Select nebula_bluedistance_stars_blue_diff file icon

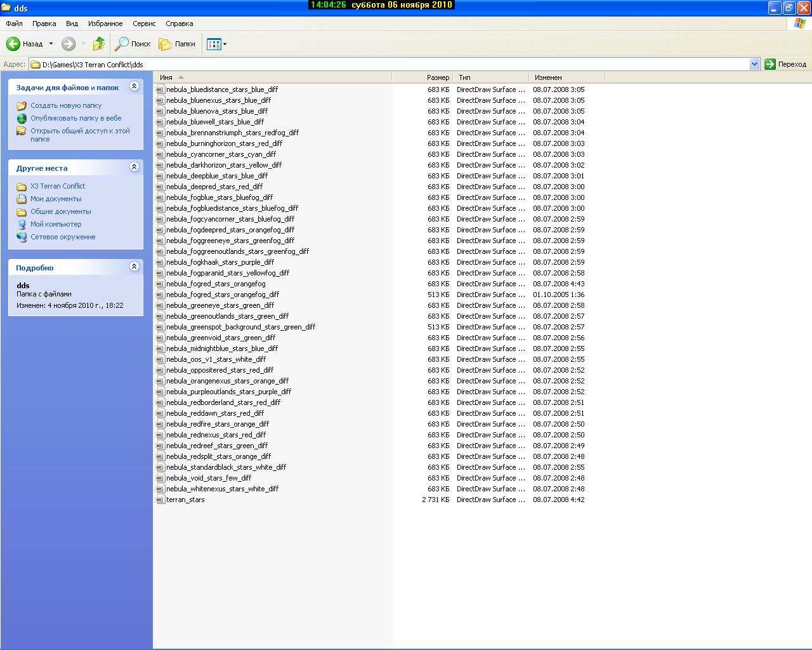(x=160, y=90)
